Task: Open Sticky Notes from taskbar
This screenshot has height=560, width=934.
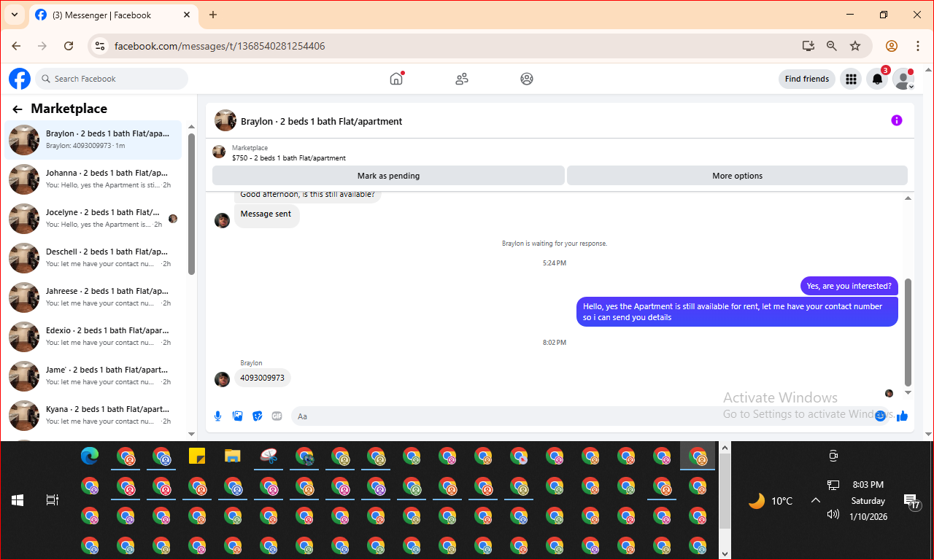Action: click(x=197, y=456)
